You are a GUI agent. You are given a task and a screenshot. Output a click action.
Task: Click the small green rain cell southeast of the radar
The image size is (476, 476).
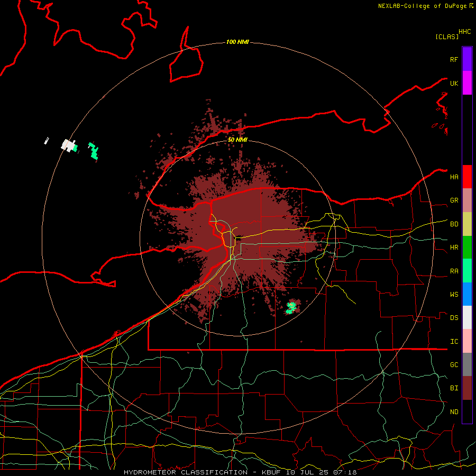291,308
